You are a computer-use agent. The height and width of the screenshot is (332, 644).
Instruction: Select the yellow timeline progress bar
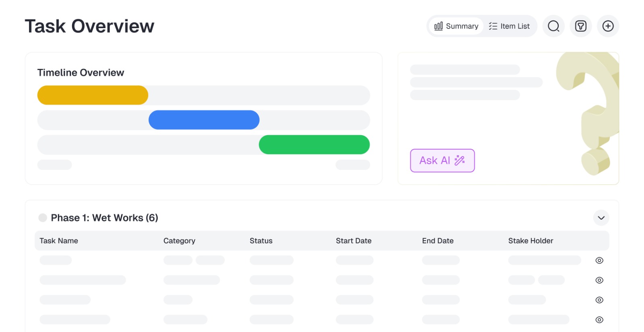point(93,95)
